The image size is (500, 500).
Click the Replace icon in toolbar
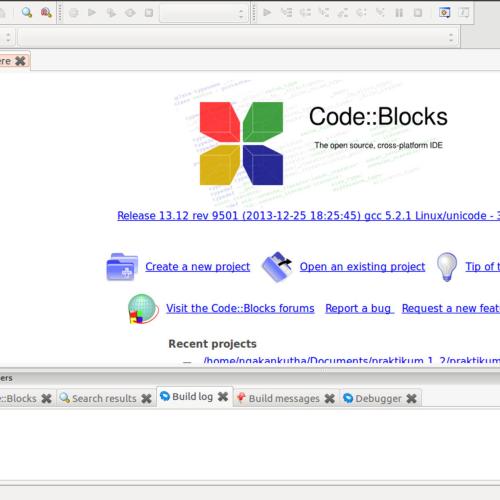(x=46, y=13)
